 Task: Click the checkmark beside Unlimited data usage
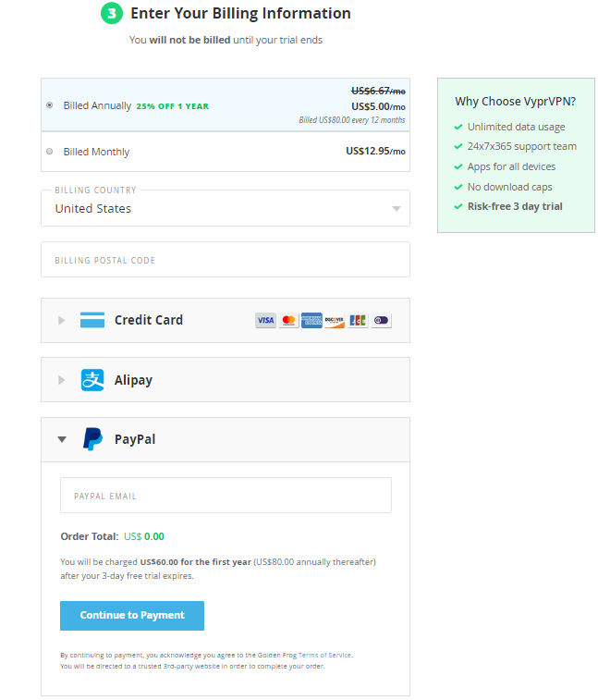click(458, 128)
